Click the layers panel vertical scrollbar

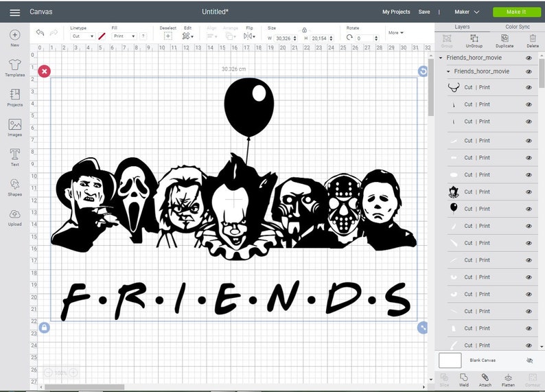(x=542, y=73)
